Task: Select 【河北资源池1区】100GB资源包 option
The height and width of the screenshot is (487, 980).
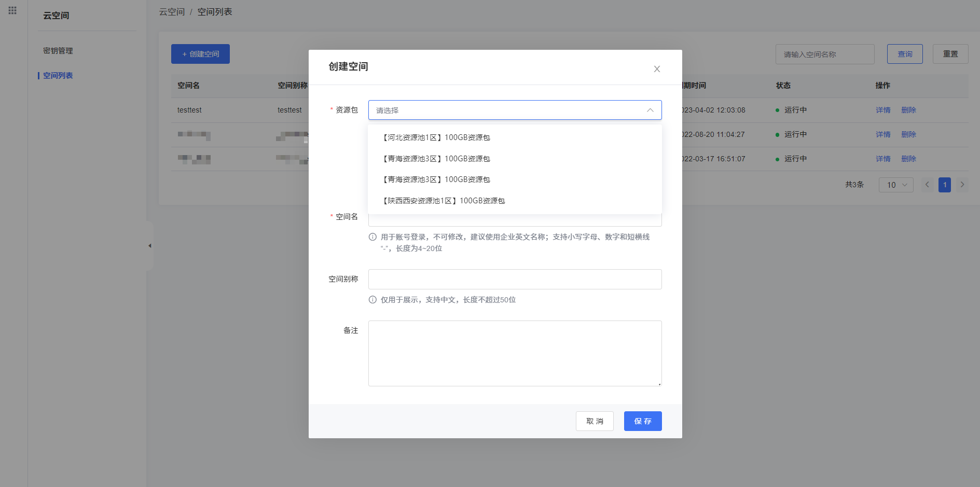Action: pyautogui.click(x=436, y=137)
